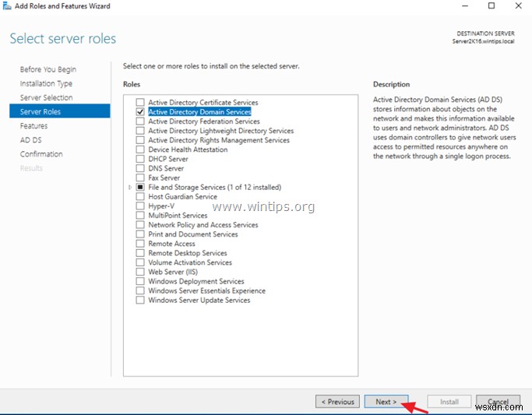Screen dimensions: 532x415
Task: Click the Previous button
Action: [337, 402]
